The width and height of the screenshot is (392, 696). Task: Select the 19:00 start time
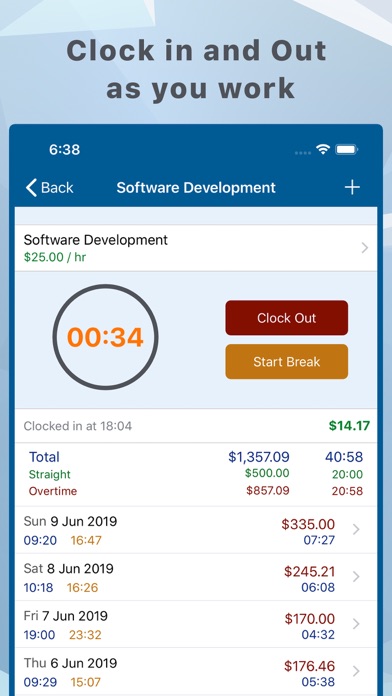coord(40,635)
